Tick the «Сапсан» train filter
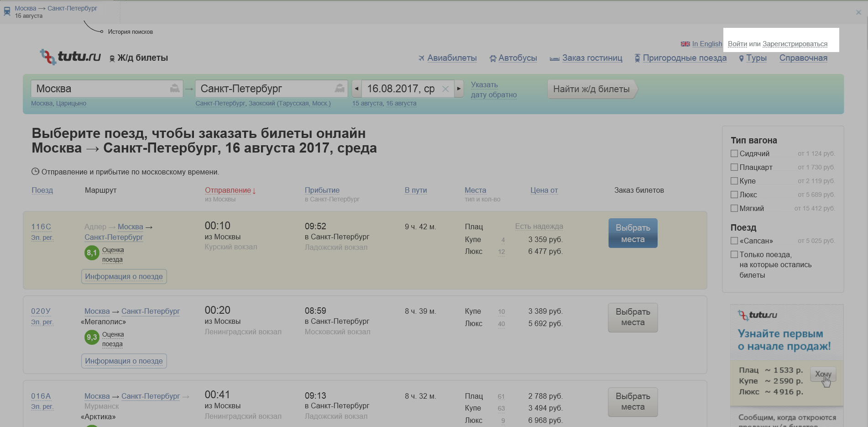 click(x=734, y=241)
